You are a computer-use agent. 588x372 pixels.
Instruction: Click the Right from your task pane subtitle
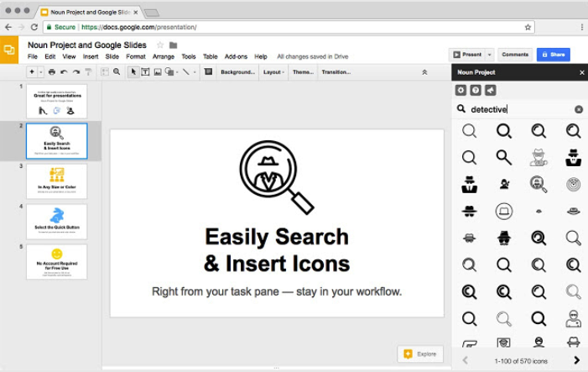277,291
